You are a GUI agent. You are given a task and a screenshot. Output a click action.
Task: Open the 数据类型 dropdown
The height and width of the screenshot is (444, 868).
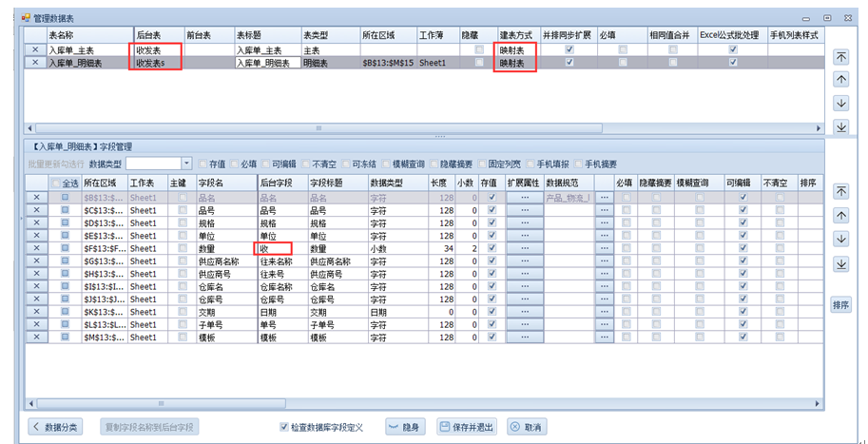pyautogui.click(x=186, y=164)
